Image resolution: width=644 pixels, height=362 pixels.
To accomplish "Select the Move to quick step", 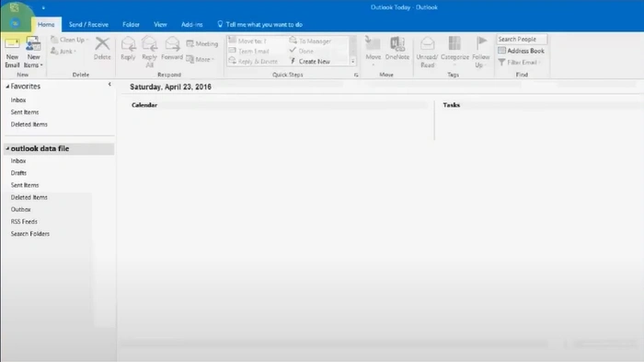I will tap(247, 41).
